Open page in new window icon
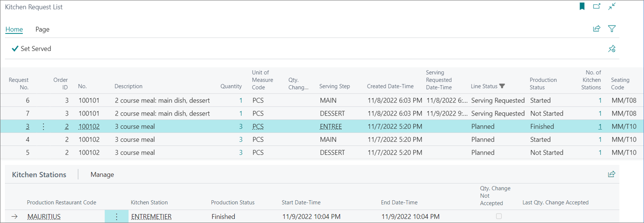Screen dimensions: 644x223 (597, 6)
